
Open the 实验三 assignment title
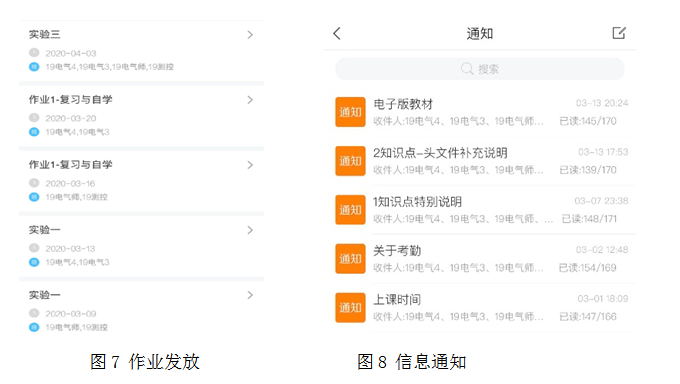point(45,34)
